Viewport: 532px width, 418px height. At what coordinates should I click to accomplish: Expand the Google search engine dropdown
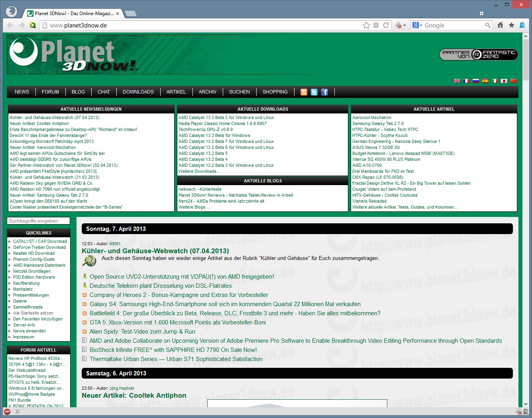[418, 25]
